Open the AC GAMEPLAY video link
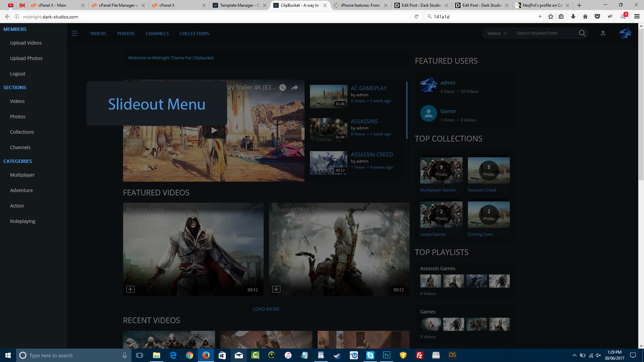 point(369,88)
